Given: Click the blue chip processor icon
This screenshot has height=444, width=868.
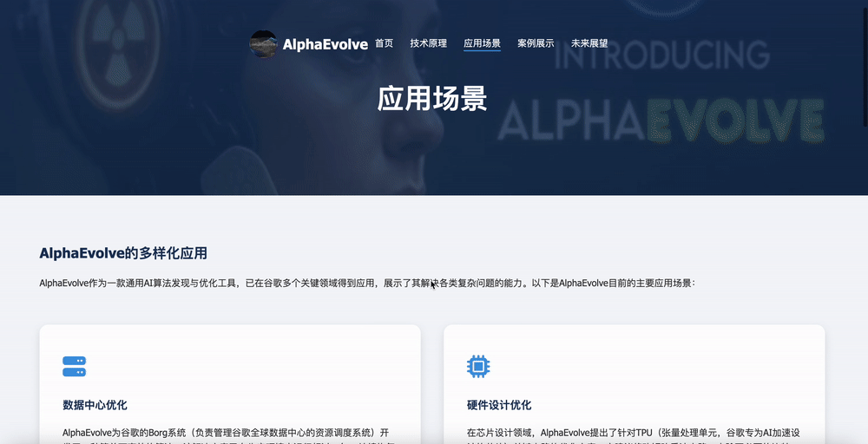Looking at the screenshot, I should [x=478, y=367].
